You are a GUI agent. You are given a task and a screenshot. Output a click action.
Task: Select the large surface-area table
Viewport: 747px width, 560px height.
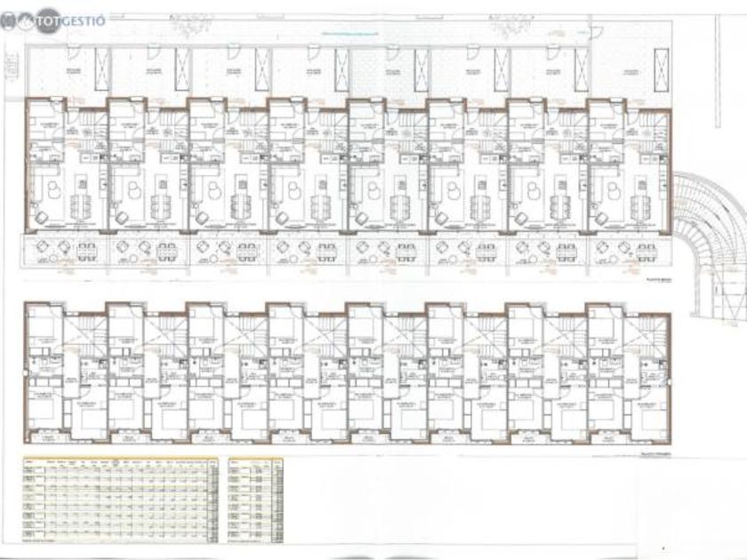tap(121, 500)
